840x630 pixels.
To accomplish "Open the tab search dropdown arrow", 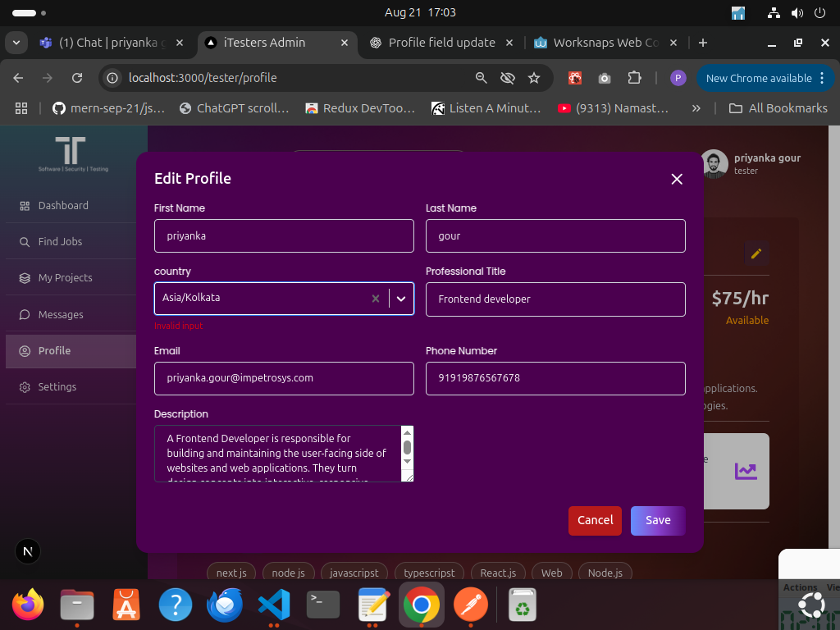I will (x=17, y=43).
